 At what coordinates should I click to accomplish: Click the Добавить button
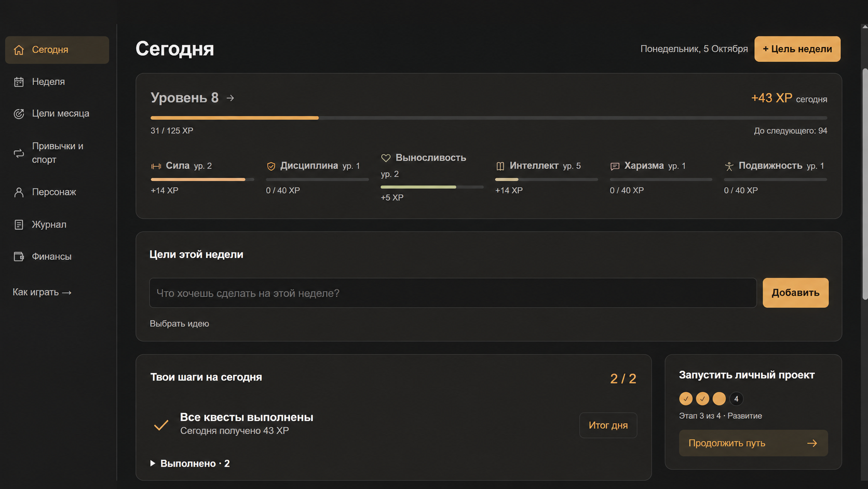pyautogui.click(x=795, y=293)
